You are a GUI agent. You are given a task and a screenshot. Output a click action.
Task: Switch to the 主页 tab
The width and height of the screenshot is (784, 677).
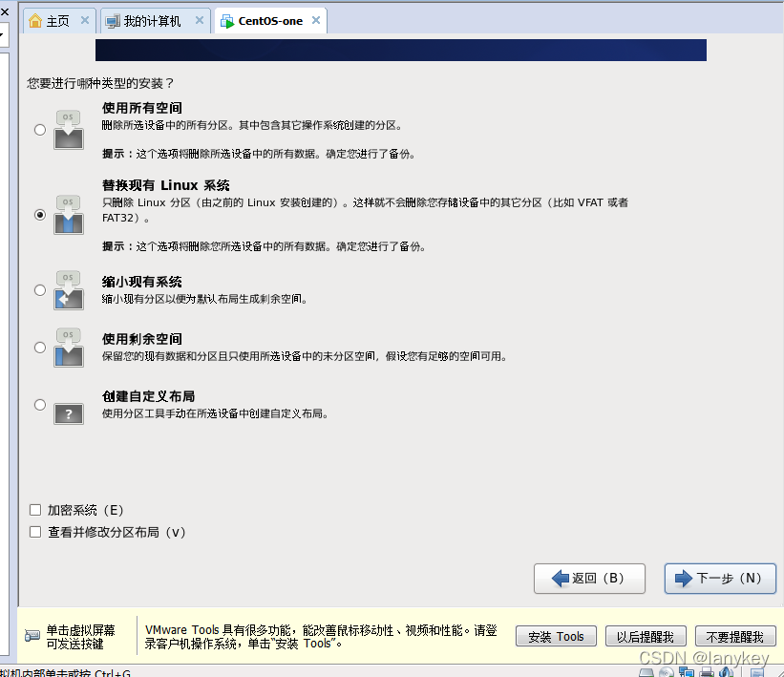coord(58,21)
